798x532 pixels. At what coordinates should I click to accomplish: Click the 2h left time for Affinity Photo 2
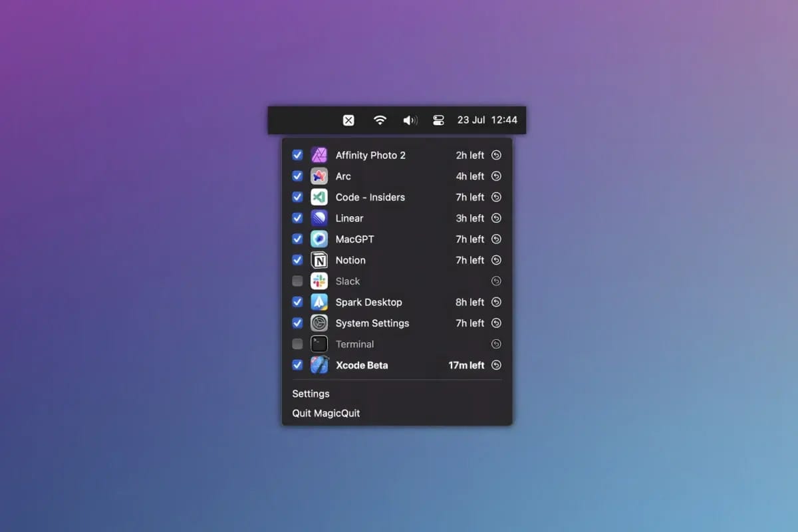coord(470,155)
